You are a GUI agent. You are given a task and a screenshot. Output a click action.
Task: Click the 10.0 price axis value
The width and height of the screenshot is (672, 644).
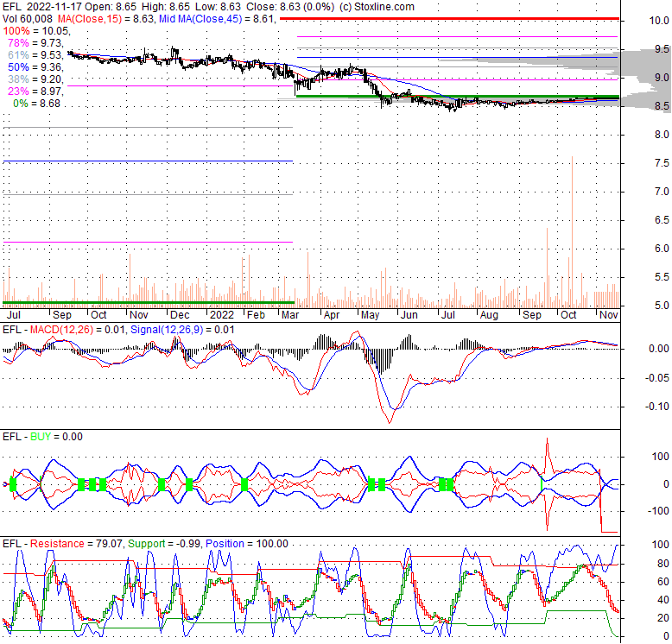point(659,21)
